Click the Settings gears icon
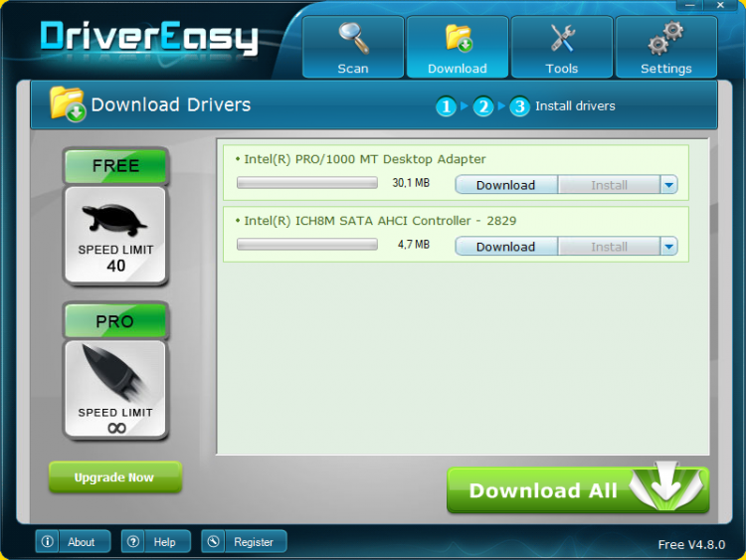Viewport: 746px width, 560px height. (666, 37)
